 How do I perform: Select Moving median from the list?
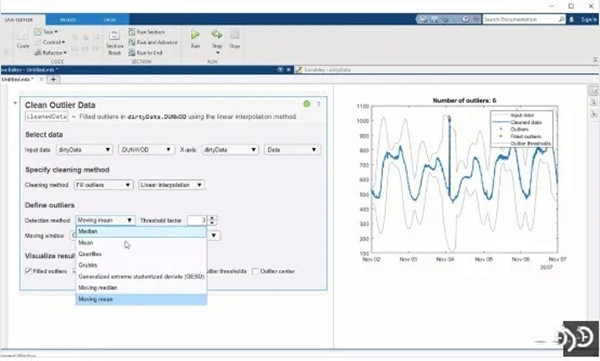pos(141,287)
